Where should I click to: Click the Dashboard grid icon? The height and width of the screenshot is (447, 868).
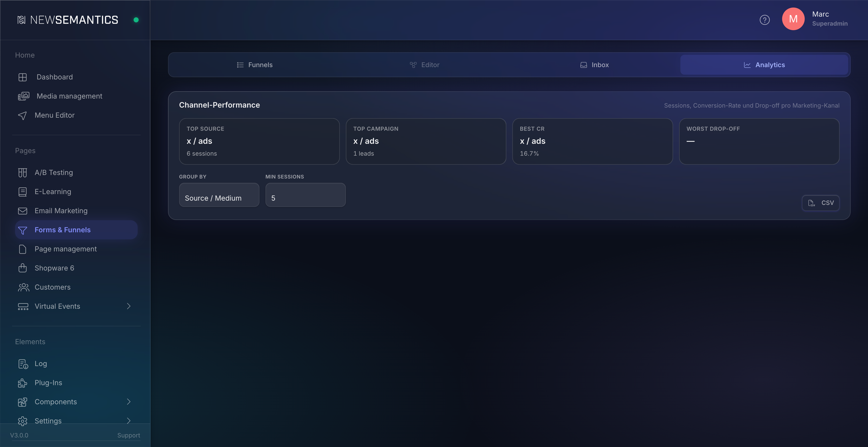[23, 77]
